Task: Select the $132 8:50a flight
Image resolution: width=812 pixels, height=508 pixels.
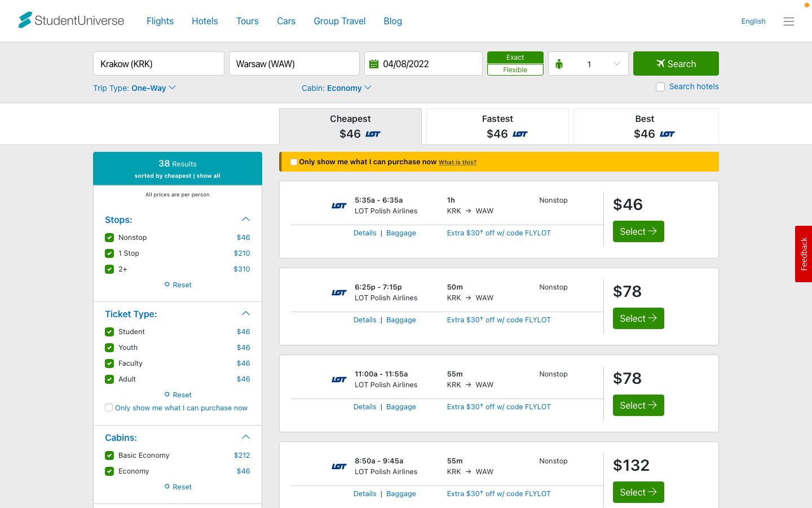Action: tap(638, 492)
